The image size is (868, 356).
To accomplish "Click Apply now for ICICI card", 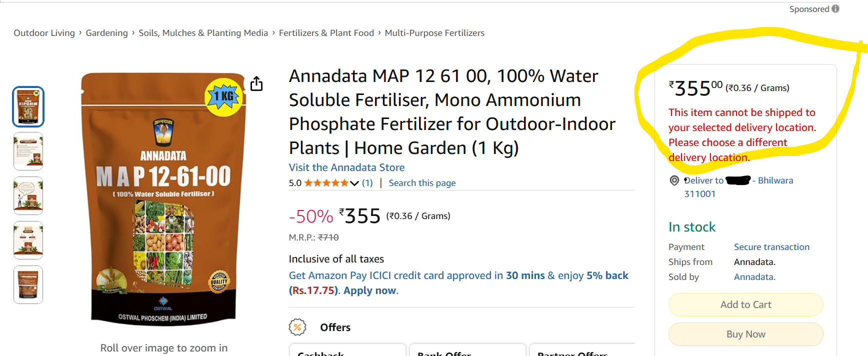I will [369, 290].
